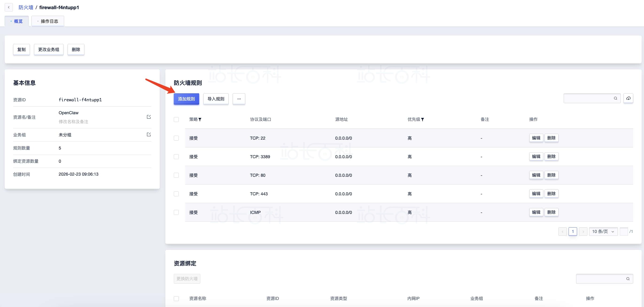Image resolution: width=644 pixels, height=307 pixels.
Task: Click 编辑 for the TCP: 3389 rule
Action: click(536, 157)
